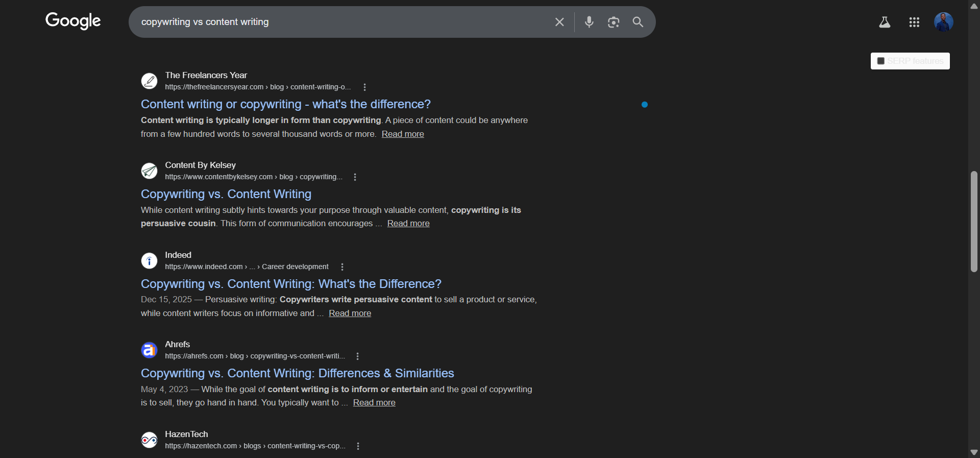The height and width of the screenshot is (458, 980).
Task: Open options menu for Content By Kelsey result
Action: (355, 177)
